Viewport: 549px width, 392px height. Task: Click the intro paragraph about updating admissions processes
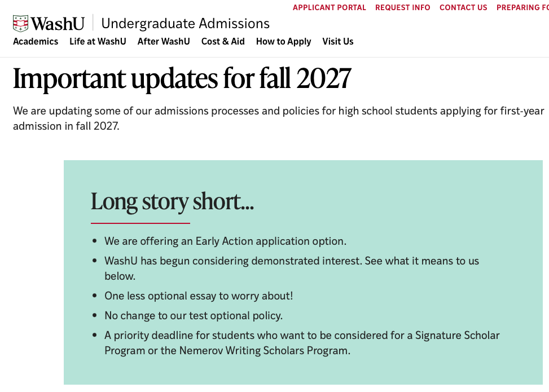[x=278, y=118]
